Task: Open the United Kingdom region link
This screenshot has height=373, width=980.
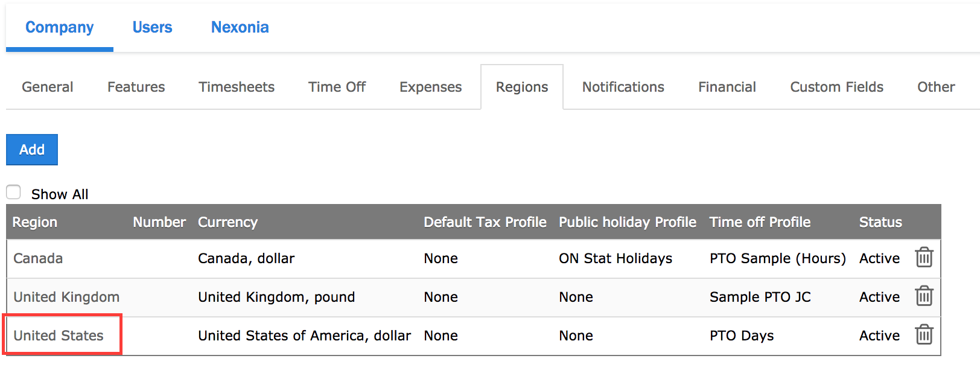Action: click(x=66, y=297)
